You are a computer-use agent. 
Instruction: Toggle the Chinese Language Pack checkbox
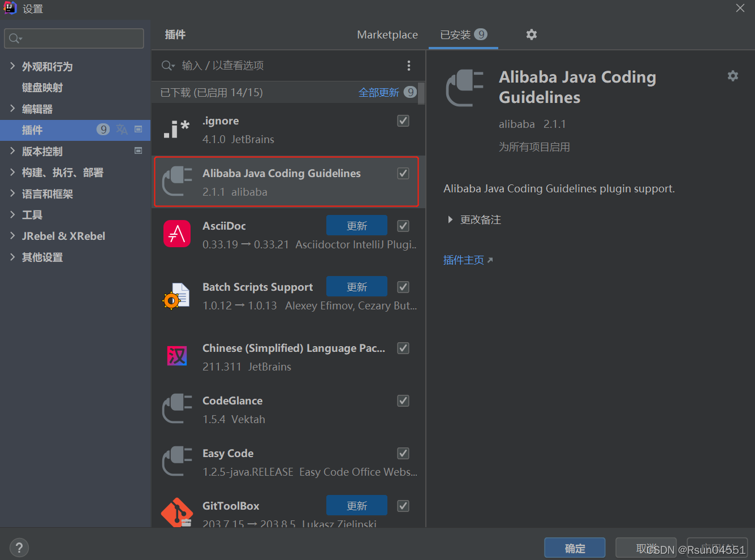point(403,348)
